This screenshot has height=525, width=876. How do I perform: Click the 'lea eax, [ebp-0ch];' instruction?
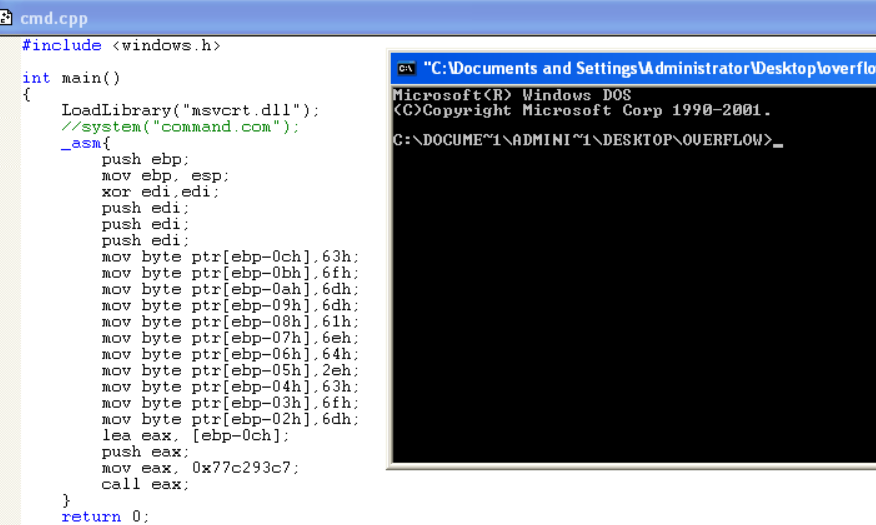[196, 435]
